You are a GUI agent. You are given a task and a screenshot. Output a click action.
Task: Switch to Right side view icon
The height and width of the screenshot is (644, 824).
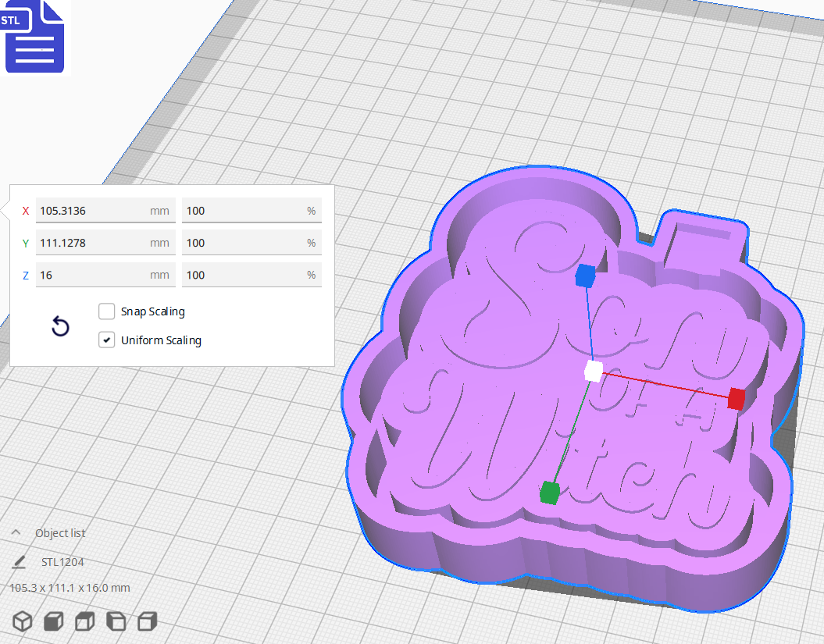tap(147, 621)
